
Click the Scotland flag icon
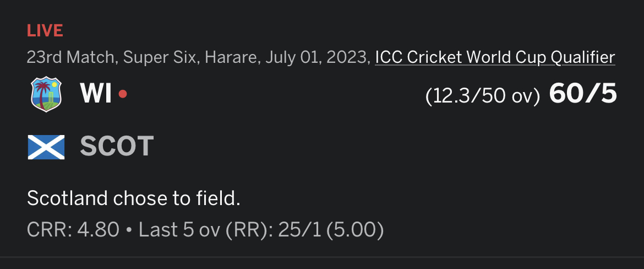(46, 147)
